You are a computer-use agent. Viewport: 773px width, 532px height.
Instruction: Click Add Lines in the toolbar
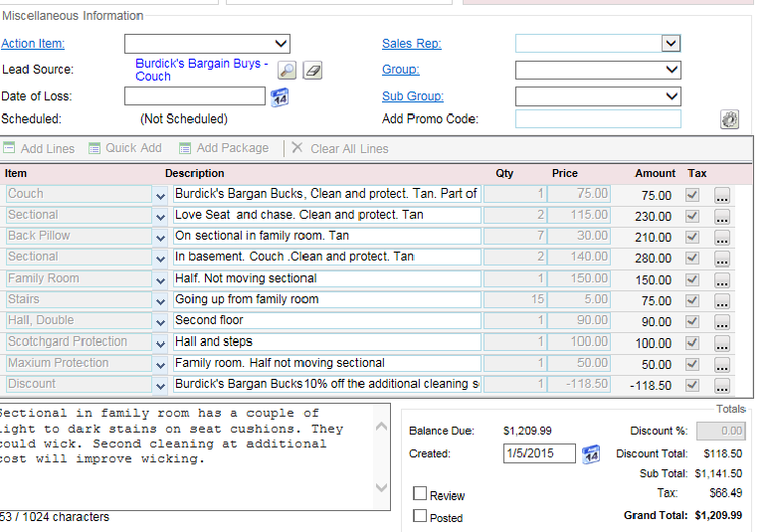(39, 148)
